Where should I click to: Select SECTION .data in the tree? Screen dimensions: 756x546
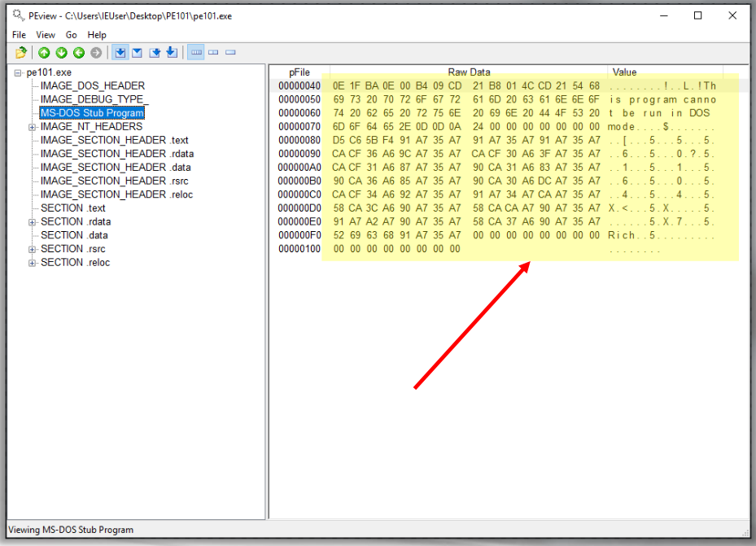(74, 235)
